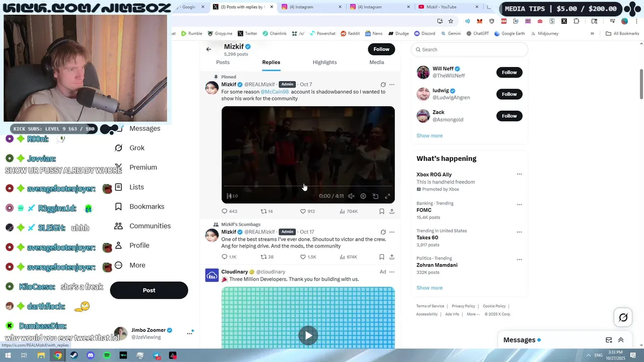Viewport: 644px width, 362px height.
Task: Bookmark the Oct 17 post
Action: pyautogui.click(x=381, y=257)
